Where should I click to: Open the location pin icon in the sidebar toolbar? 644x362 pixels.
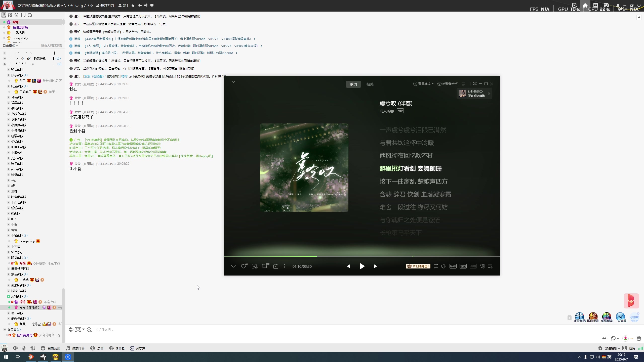click(x=17, y=15)
